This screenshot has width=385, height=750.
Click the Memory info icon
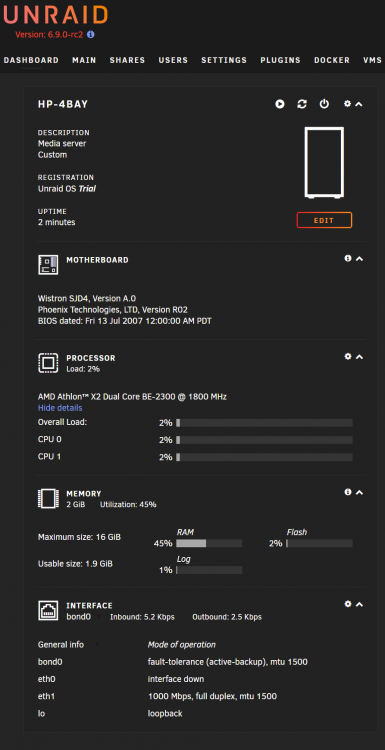[348, 492]
